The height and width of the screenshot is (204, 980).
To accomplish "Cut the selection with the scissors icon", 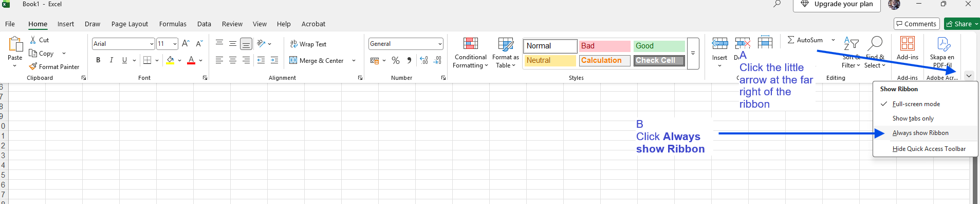I will tap(33, 40).
